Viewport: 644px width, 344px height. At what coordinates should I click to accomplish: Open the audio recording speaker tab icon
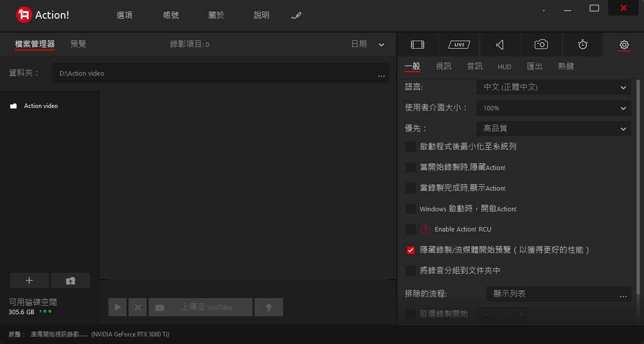(x=500, y=45)
